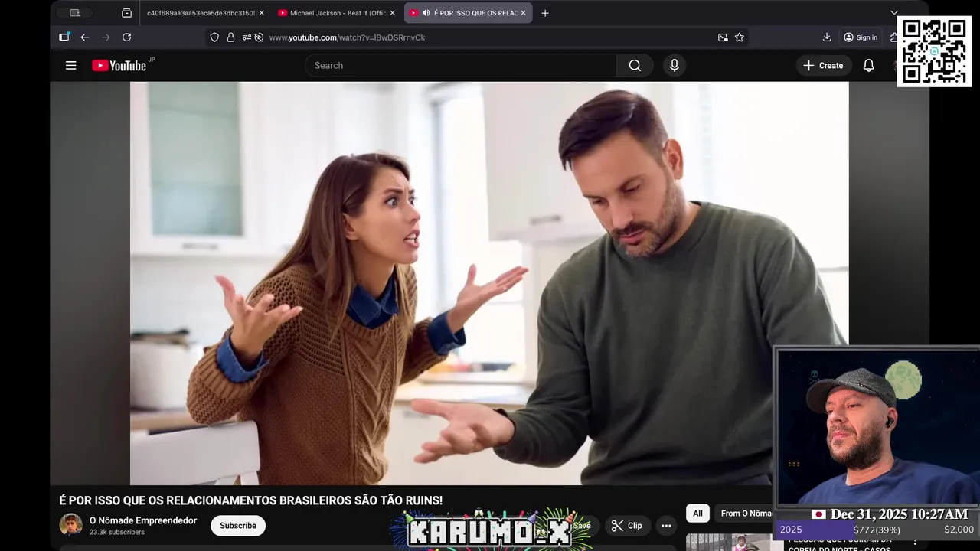Open the Firefox View button beside the tabs
Image resolution: width=980 pixels, height=551 pixels.
pyautogui.click(x=127, y=13)
